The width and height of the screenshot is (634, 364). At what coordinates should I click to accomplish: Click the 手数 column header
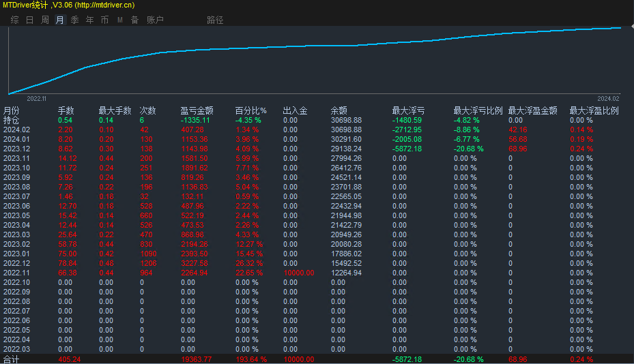[66, 110]
